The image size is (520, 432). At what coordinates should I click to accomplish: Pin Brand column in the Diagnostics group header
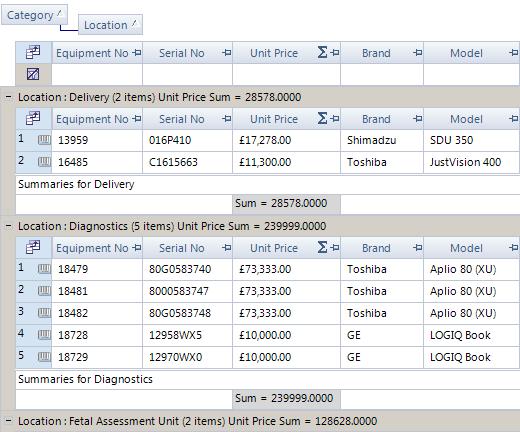418,248
